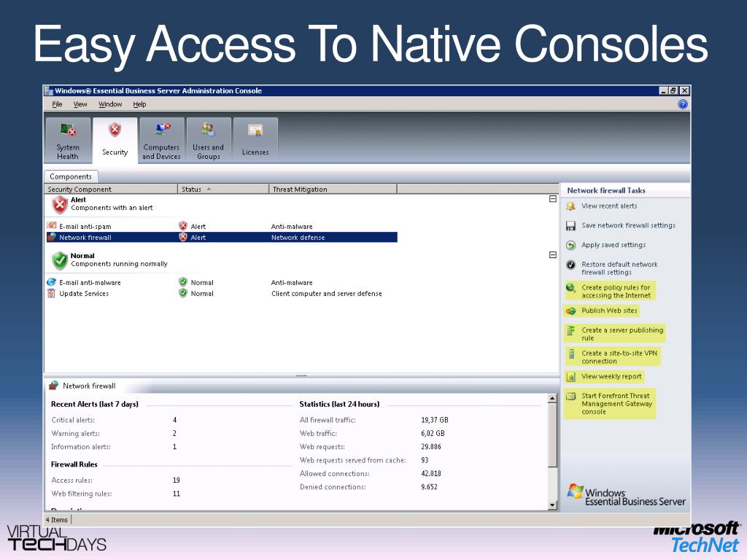
Task: Open the Window menu
Action: [110, 104]
